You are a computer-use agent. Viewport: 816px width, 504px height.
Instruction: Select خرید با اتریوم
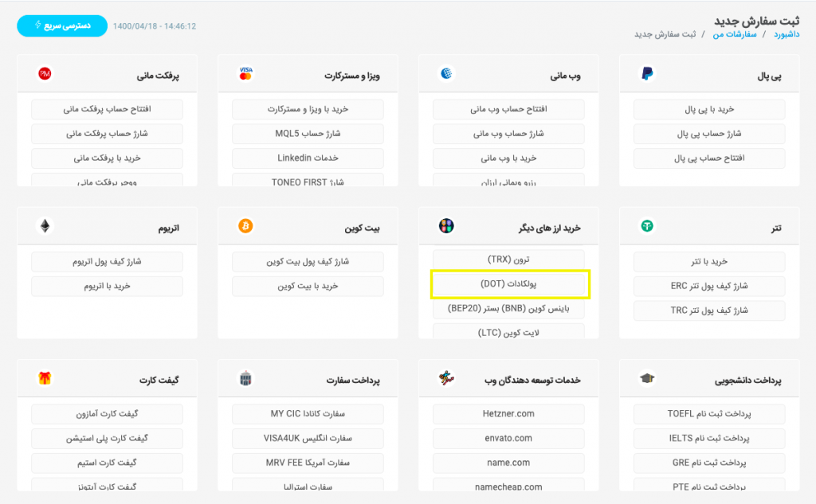click(x=107, y=286)
